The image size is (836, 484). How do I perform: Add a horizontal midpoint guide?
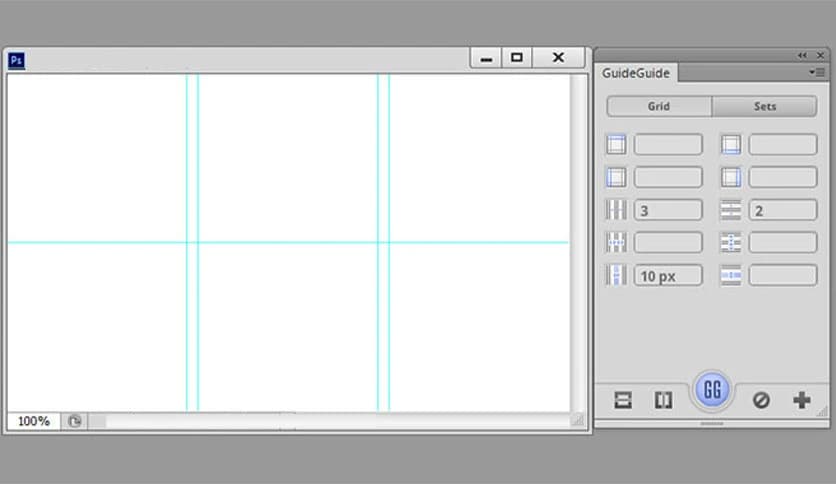(623, 400)
